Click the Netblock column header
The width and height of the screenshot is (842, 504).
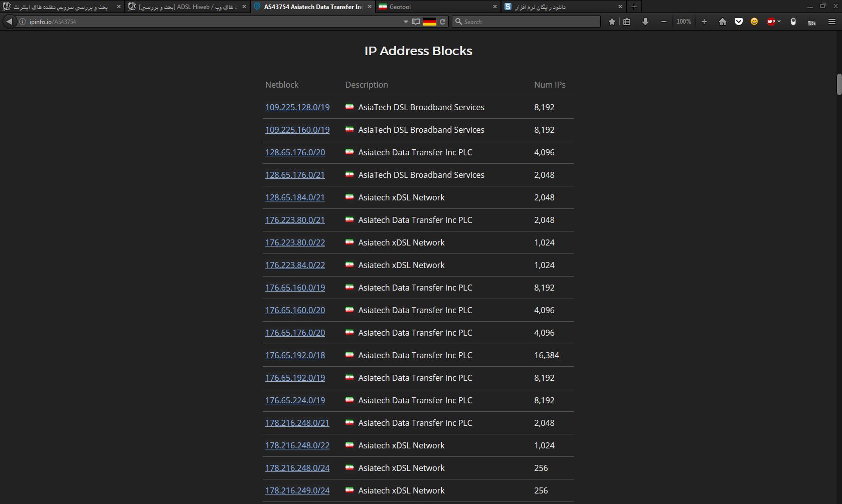point(282,85)
